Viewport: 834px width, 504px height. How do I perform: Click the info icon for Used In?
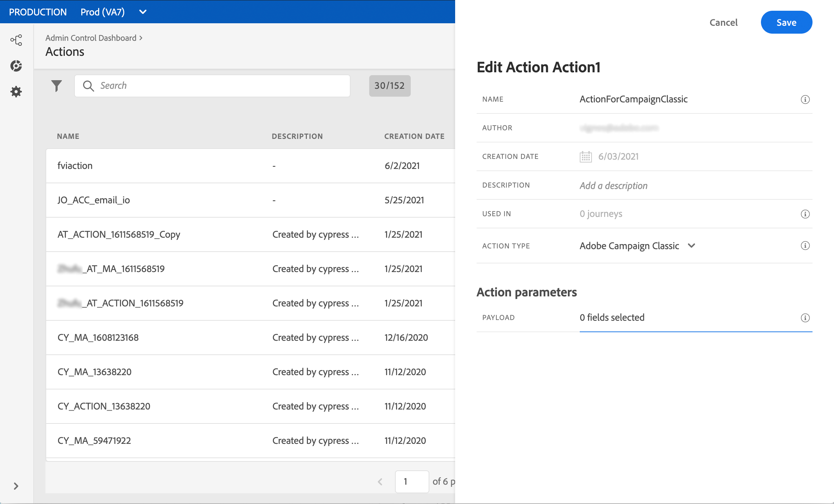tap(805, 214)
